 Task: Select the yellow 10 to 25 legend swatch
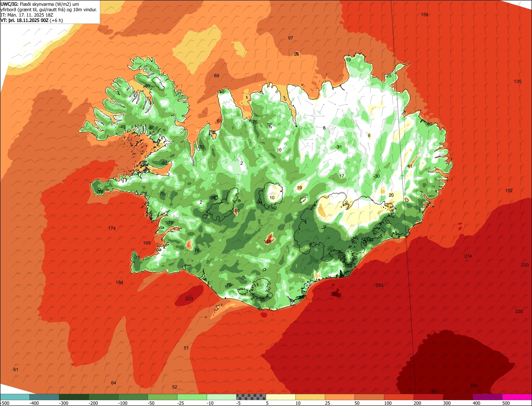point(310,397)
